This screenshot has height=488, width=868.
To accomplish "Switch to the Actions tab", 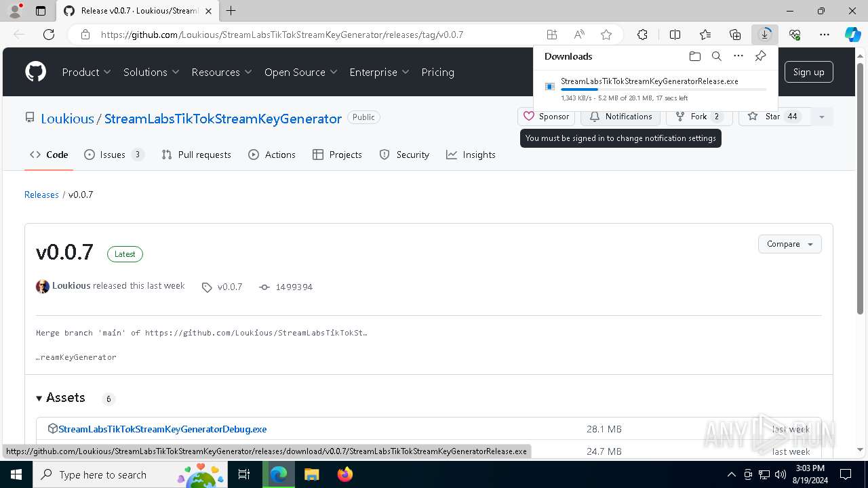I will (272, 155).
